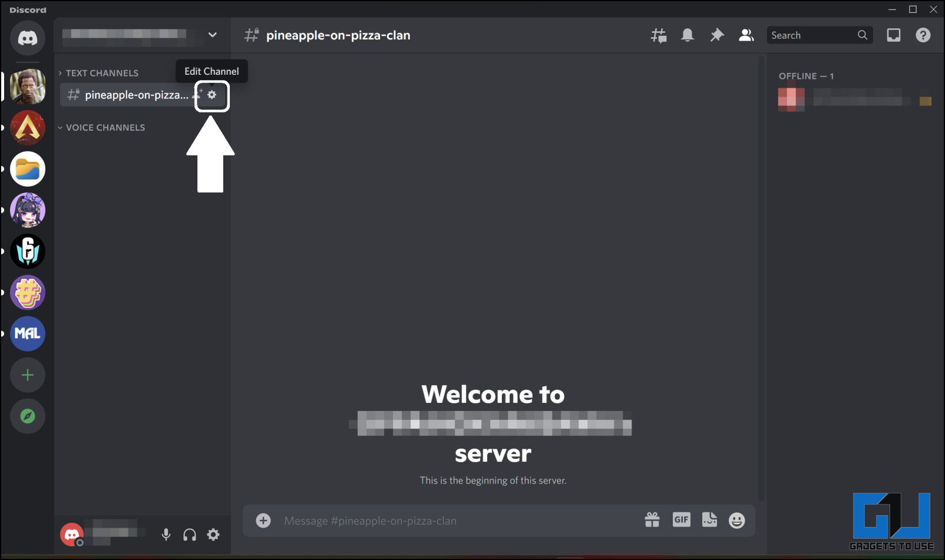Viewport: 945px width, 560px height.
Task: Open the folder-icon server
Action: 28,169
